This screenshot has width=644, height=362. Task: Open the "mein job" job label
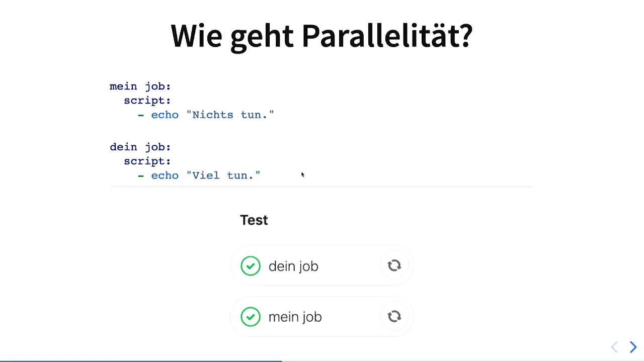295,317
